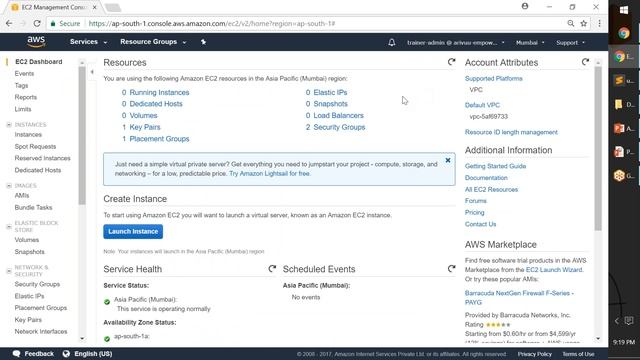Viewport: 640px width, 360px height.
Task: Open Network Interfaces in sidebar
Action: pos(41,331)
